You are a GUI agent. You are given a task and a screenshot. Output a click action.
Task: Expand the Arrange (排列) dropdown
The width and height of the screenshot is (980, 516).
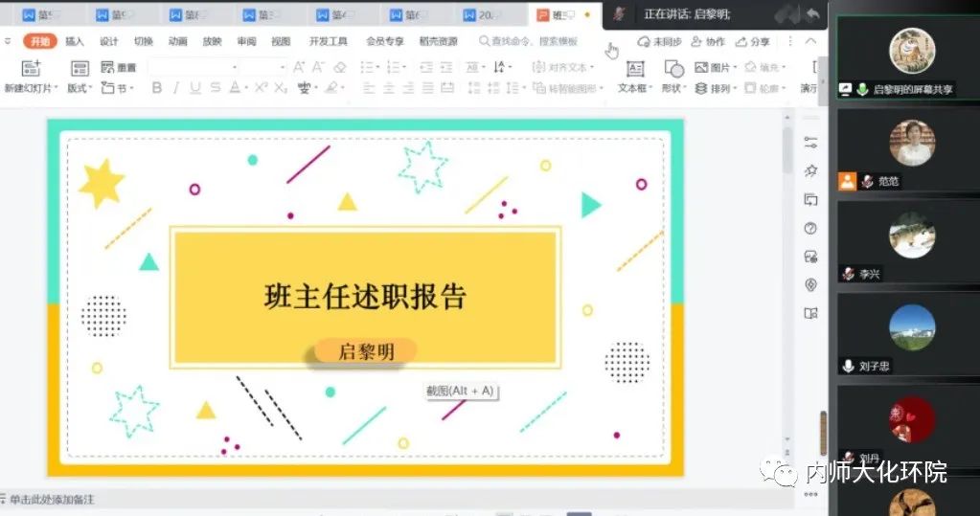pos(715,88)
